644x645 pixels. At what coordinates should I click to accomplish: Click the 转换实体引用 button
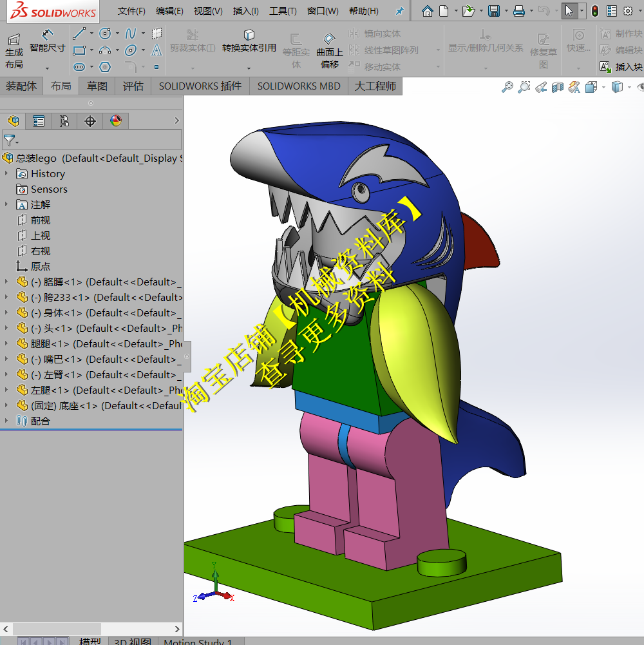pos(249,41)
